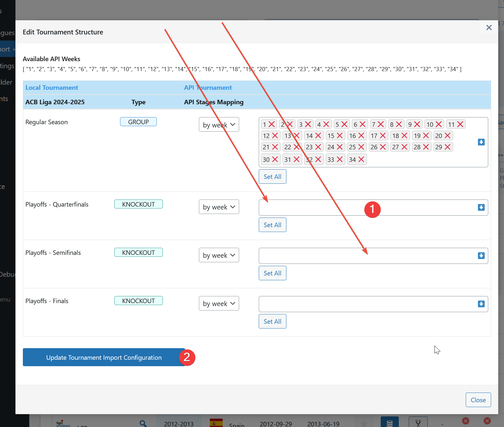Remove week 29 from the mapping
Viewport: 504px width, 427px height.
(447, 147)
